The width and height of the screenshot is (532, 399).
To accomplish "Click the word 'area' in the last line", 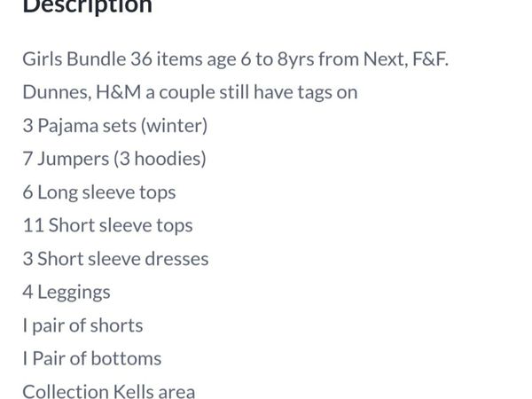I will click(177, 392).
